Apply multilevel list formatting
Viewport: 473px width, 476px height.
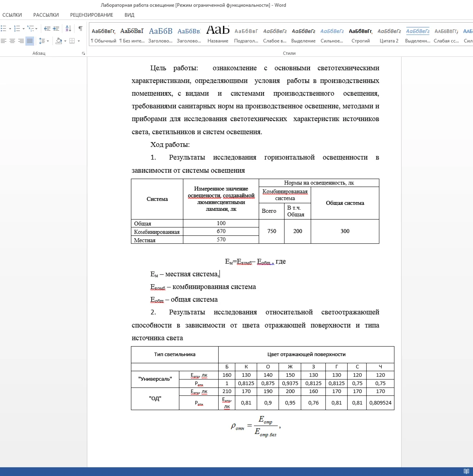[x=31, y=29]
